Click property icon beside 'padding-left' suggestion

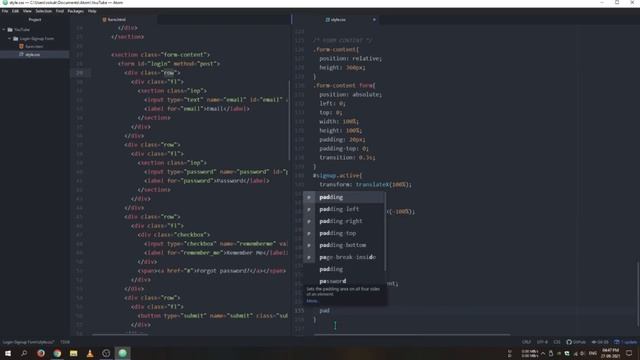[309, 209]
